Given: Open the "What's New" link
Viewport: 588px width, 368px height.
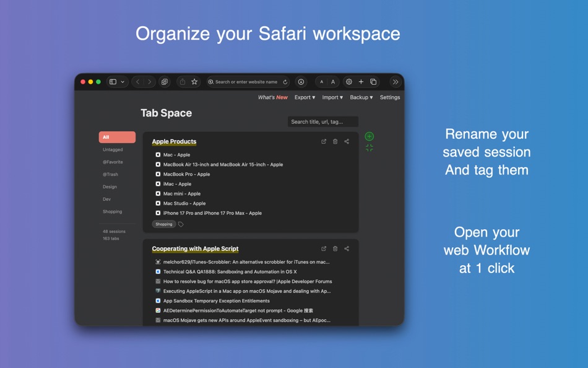Looking at the screenshot, I should [x=273, y=97].
